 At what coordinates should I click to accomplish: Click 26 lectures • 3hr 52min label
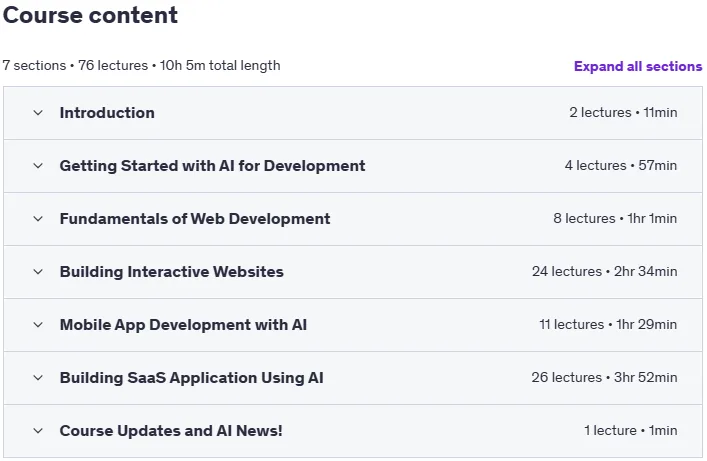click(x=604, y=378)
